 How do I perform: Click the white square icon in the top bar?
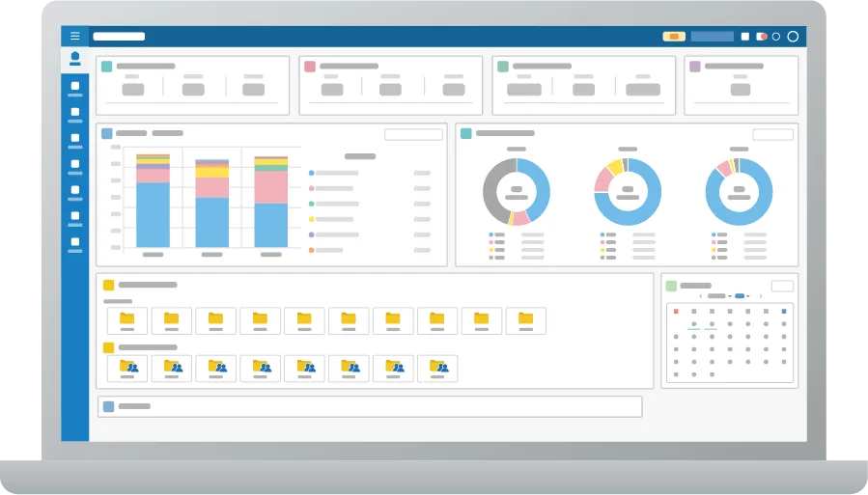745,37
